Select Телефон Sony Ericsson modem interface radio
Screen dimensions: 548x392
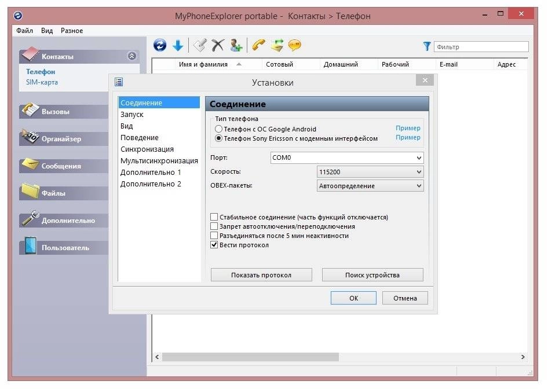[219, 138]
